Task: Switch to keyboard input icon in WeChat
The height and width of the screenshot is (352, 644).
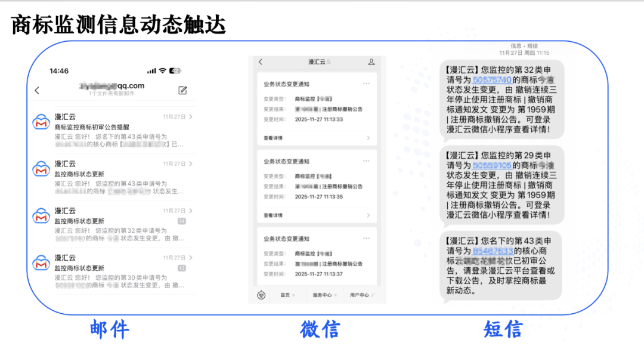Action: point(261,295)
